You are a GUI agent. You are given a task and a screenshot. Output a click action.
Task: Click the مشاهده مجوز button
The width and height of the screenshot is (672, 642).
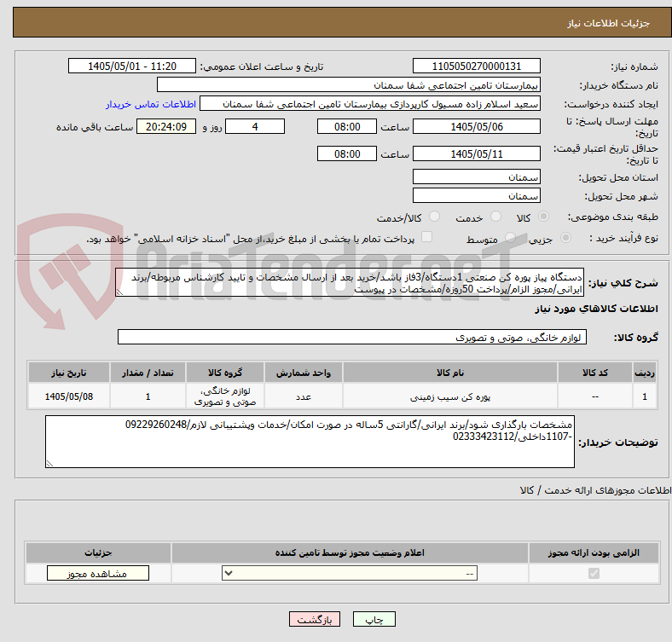[98, 573]
